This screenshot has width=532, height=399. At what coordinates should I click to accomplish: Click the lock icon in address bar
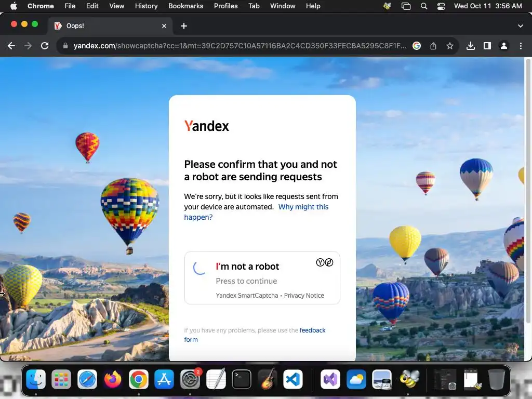tap(65, 46)
